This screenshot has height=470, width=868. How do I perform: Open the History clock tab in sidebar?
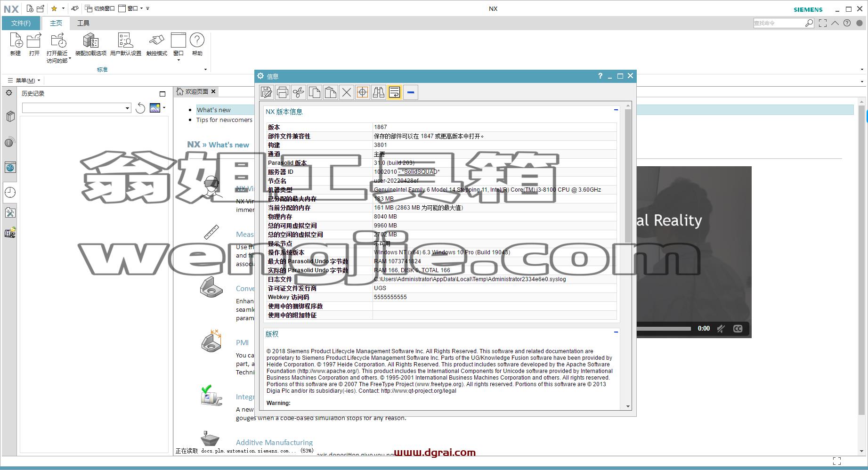10,192
